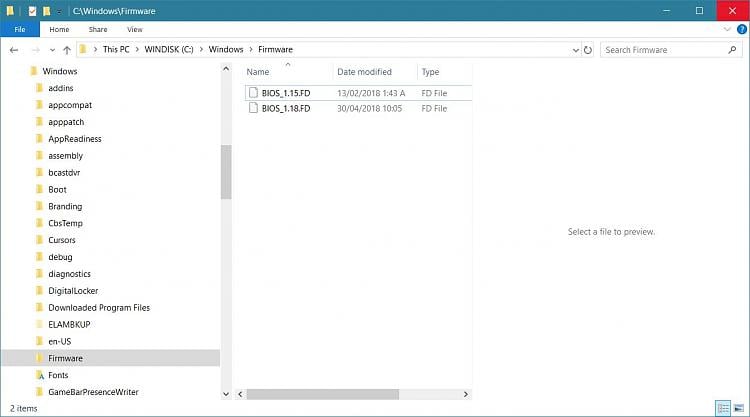Select the Firmware folder in the tree

pyautogui.click(x=66, y=358)
